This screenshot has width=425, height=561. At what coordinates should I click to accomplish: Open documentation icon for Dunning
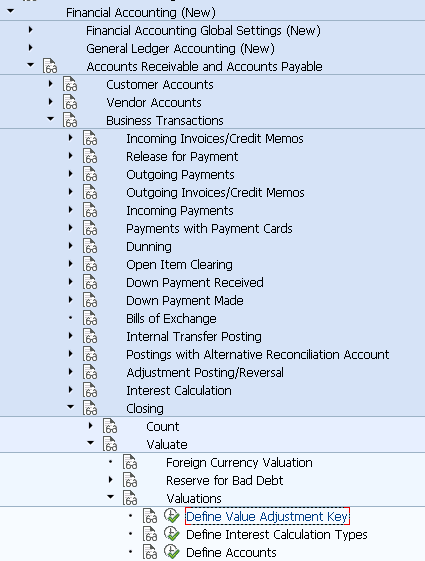point(90,247)
